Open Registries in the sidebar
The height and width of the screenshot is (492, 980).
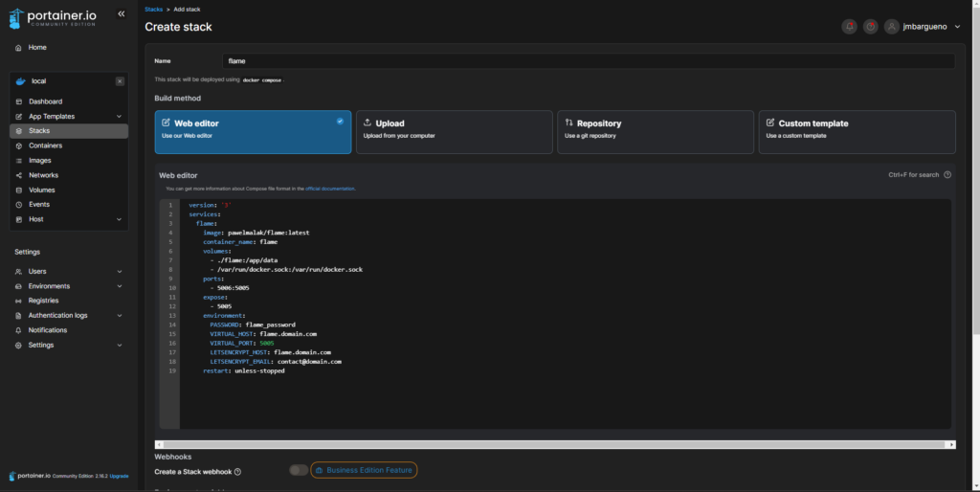(x=43, y=301)
